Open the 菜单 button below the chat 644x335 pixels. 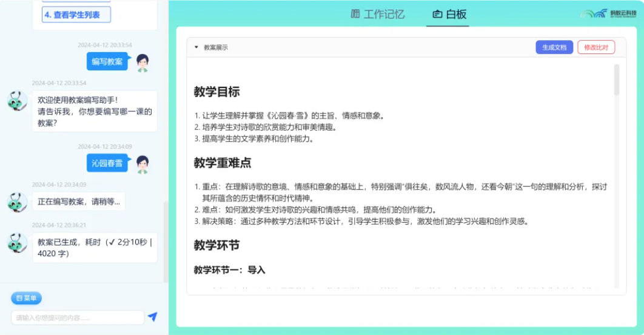click(26, 298)
